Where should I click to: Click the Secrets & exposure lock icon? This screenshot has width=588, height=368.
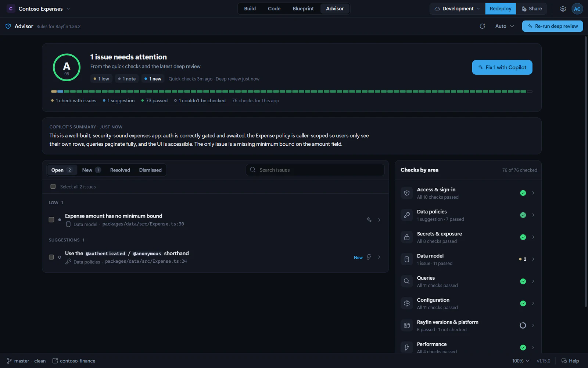(x=407, y=237)
